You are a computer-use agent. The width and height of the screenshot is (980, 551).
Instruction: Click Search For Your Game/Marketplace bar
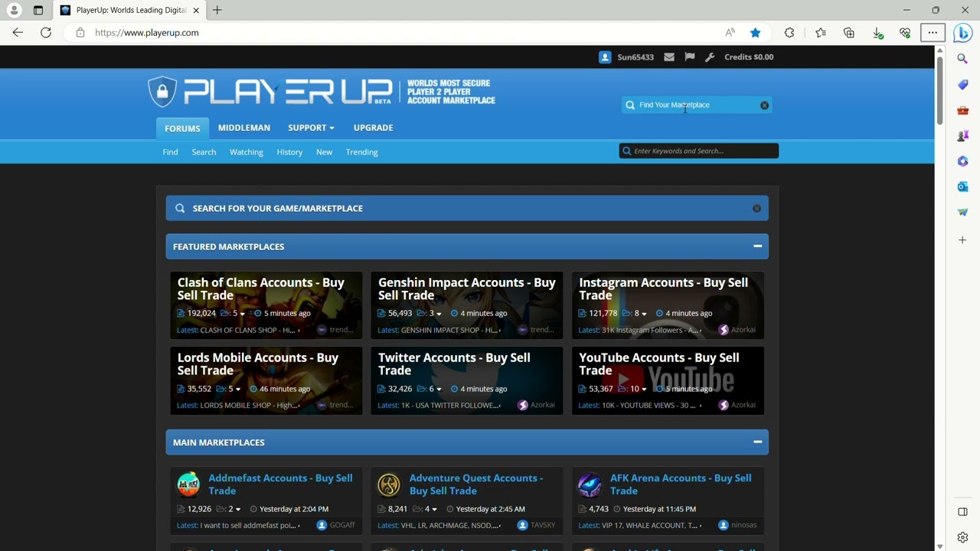467,208
